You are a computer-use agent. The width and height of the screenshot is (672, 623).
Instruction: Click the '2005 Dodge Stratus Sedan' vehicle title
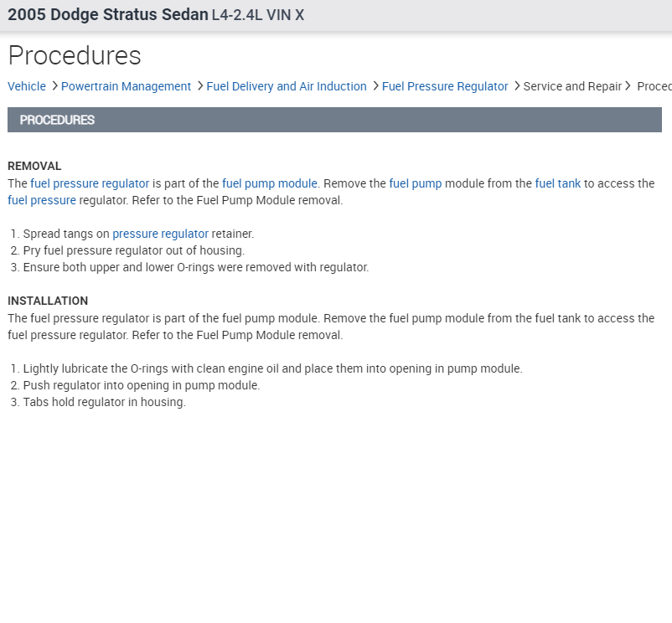point(108,14)
